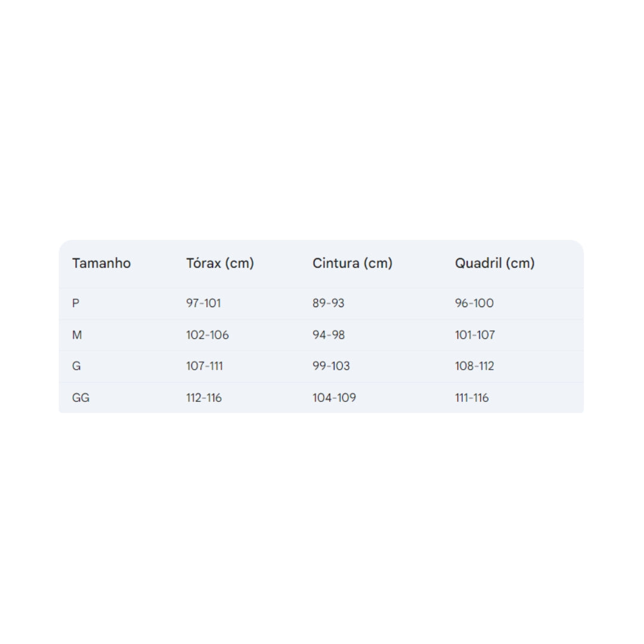The image size is (644, 644).
Task: Select the 111-116 hip value
Action: coord(472,398)
